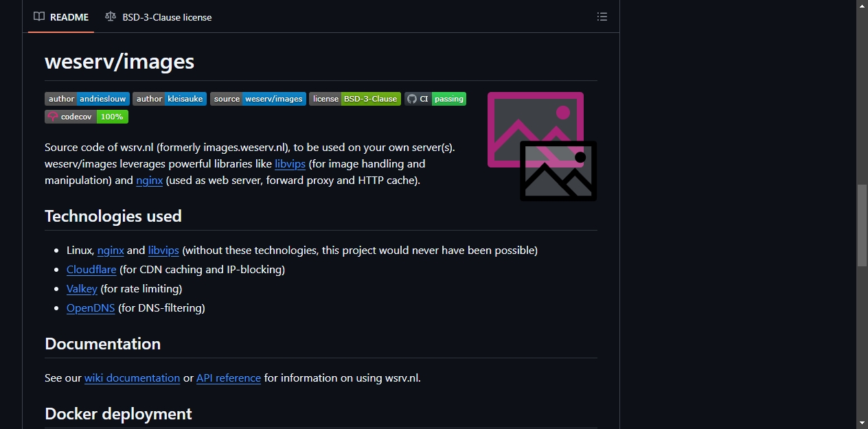Open libvips link in Technologies used list
868x429 pixels.
pos(163,251)
